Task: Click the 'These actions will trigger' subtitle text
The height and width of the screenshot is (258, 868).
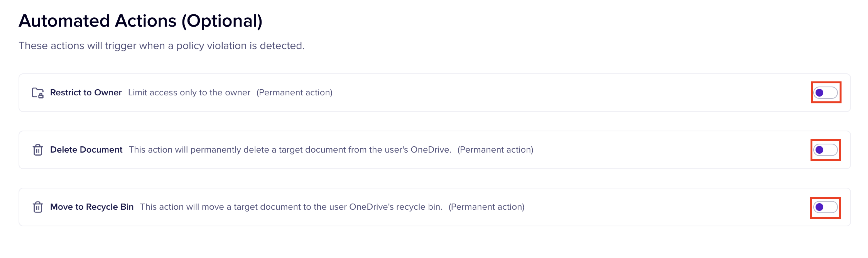Action: (x=161, y=46)
